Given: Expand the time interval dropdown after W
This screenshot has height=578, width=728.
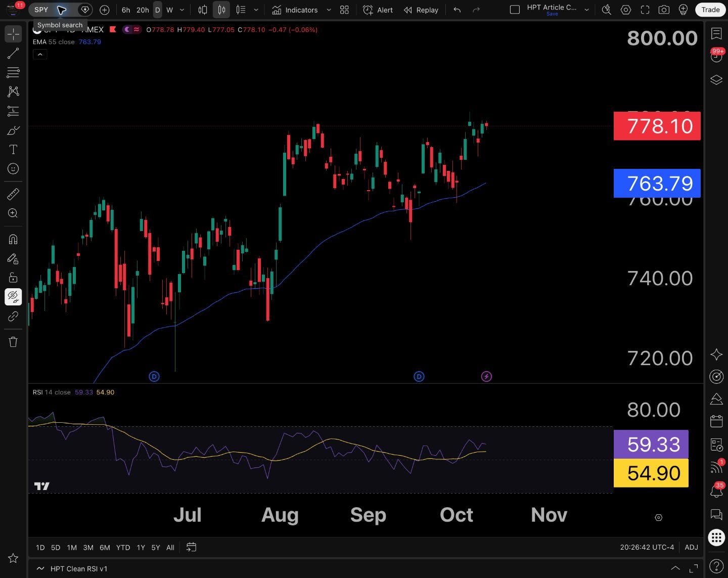Looking at the screenshot, I should (182, 10).
